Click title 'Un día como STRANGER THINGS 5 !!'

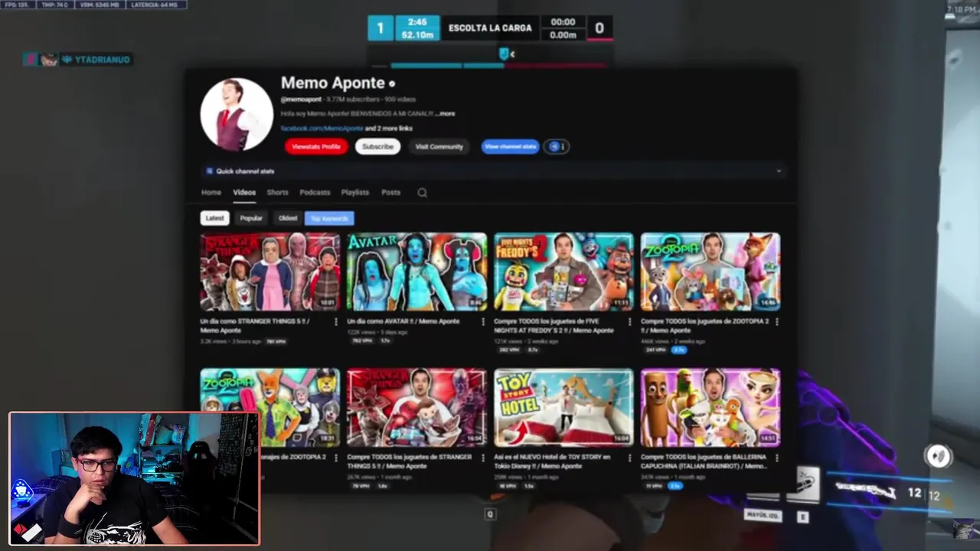click(x=255, y=326)
